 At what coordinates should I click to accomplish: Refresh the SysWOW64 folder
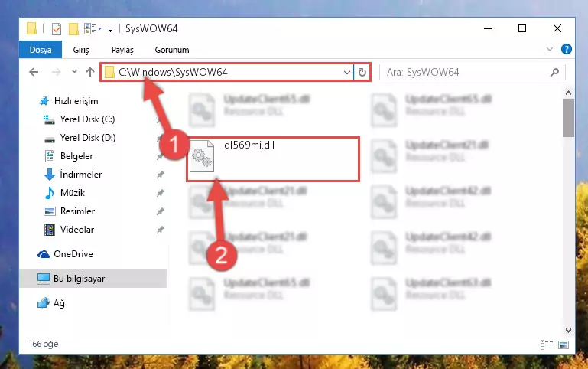click(362, 72)
